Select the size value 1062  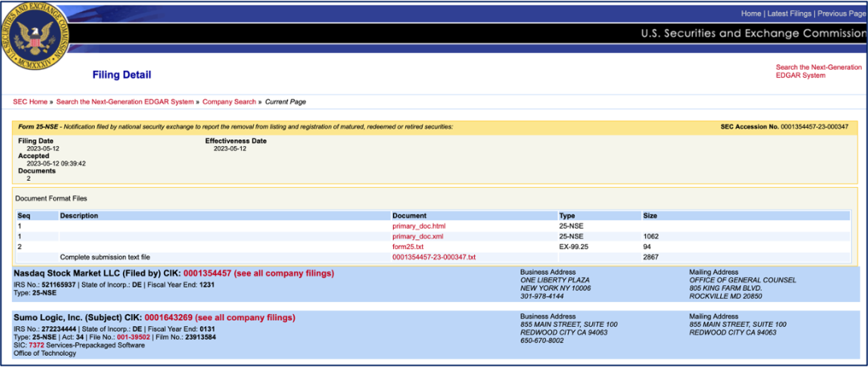pos(650,236)
